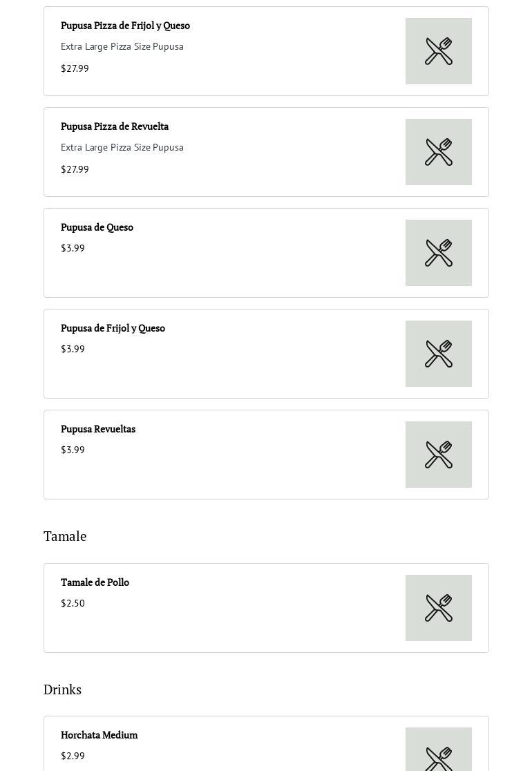Open the Pupusa de Frijol y Queso item name

[x=113, y=328]
